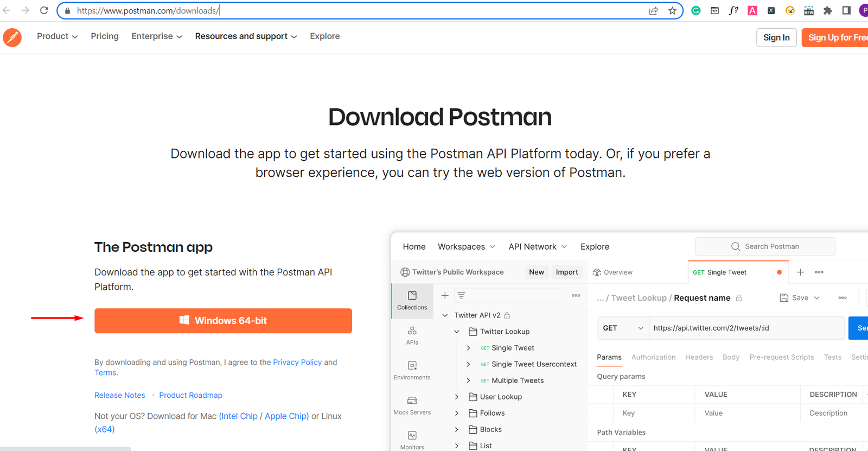Expand the User Lookup folder
Screen dimensions: 868x451
click(457, 397)
